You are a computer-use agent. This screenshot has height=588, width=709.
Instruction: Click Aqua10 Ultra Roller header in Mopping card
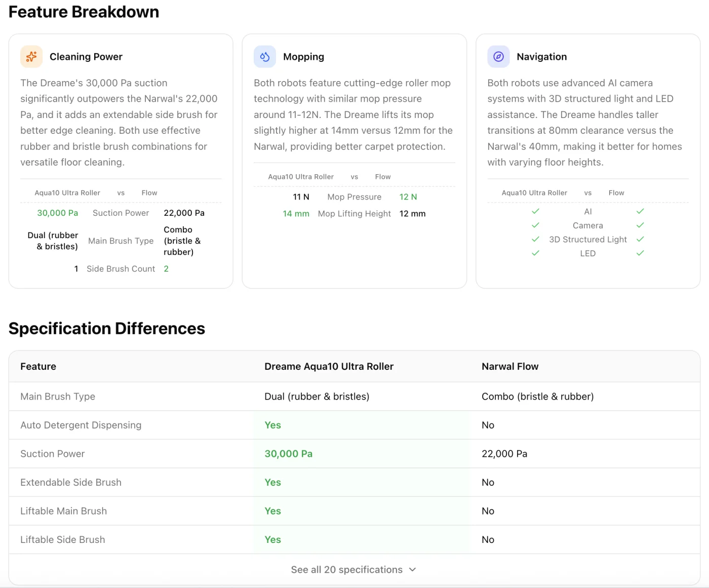click(x=301, y=177)
